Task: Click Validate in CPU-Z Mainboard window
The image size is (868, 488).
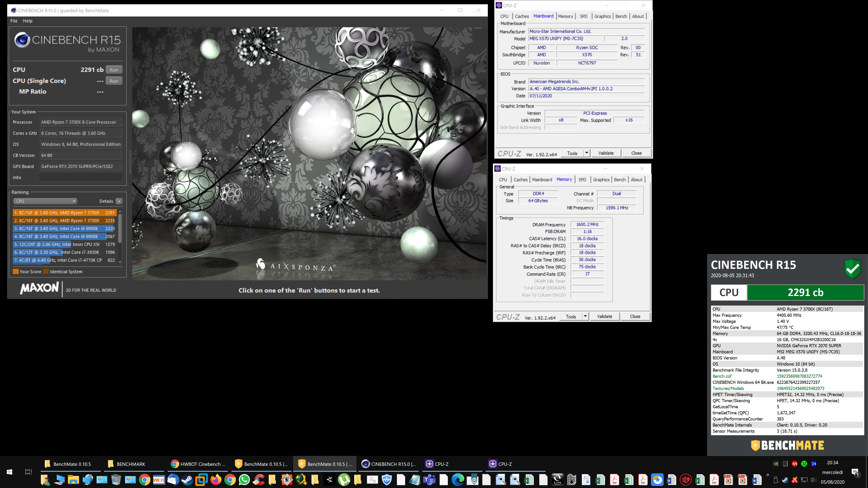Action: pyautogui.click(x=606, y=153)
